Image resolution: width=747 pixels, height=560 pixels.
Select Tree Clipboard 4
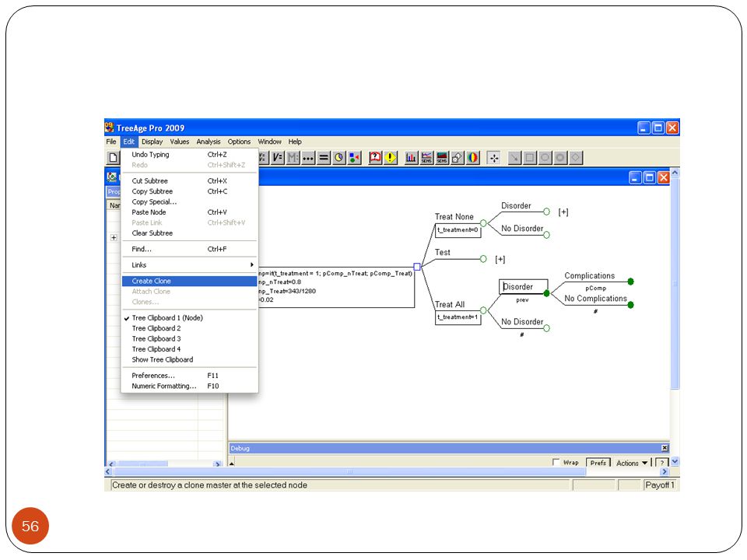pos(190,349)
